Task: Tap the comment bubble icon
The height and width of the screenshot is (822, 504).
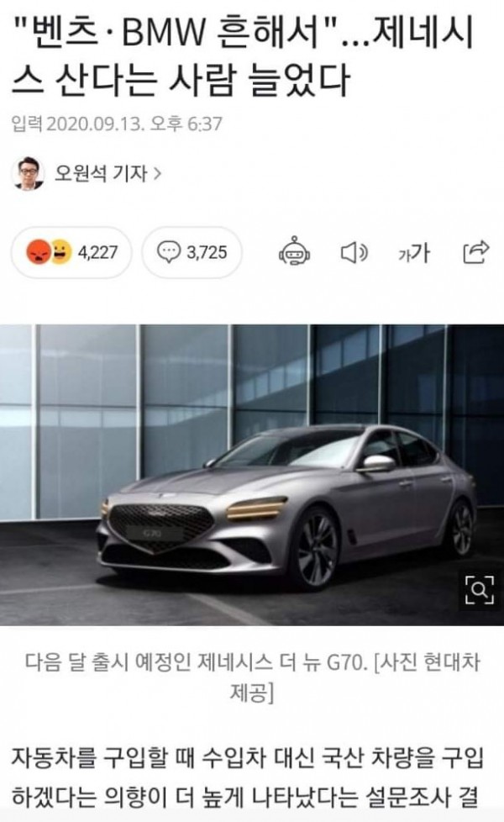Action: 169,252
